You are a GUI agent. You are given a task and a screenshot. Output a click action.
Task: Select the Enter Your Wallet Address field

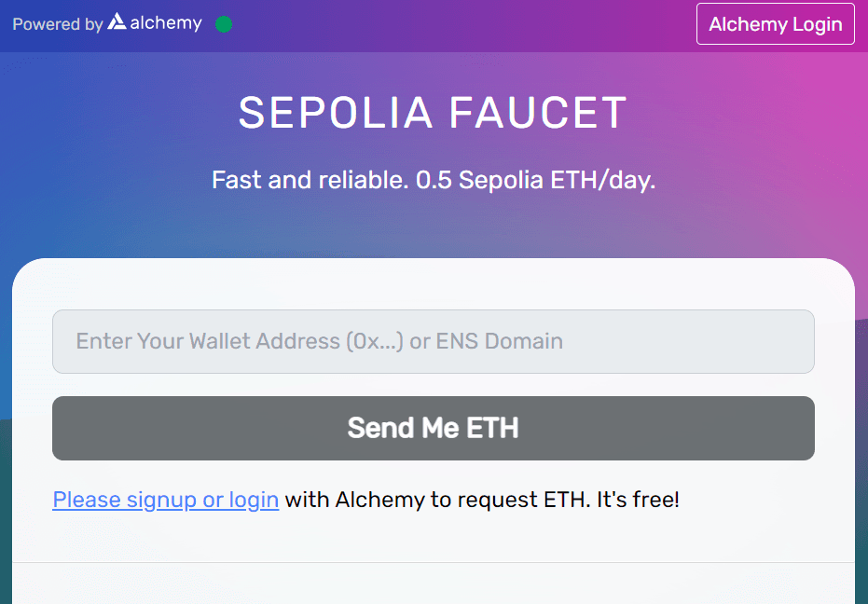coord(433,341)
